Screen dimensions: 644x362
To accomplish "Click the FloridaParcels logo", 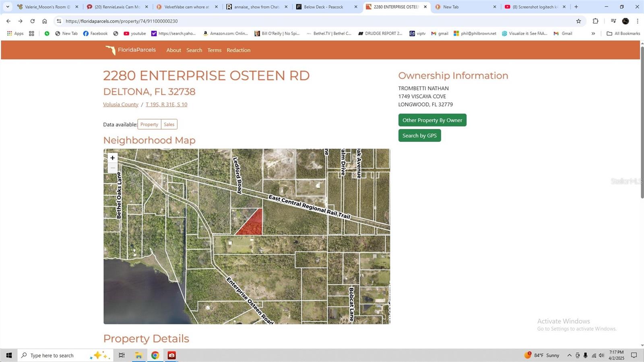I will click(130, 50).
